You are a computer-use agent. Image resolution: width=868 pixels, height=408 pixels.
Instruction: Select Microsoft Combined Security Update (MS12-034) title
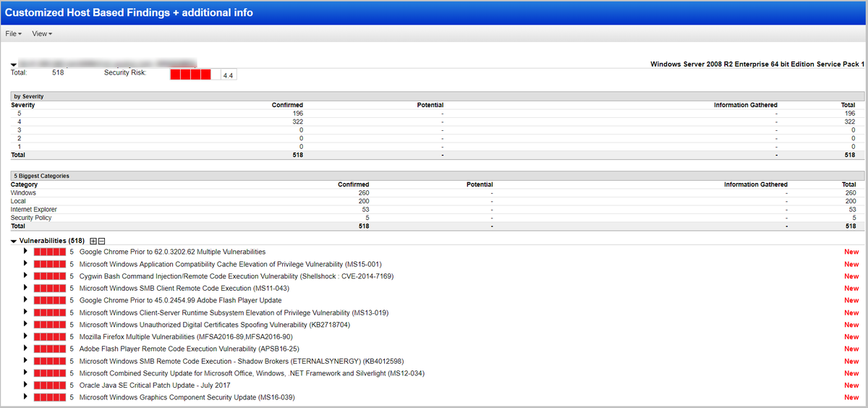pyautogui.click(x=252, y=373)
